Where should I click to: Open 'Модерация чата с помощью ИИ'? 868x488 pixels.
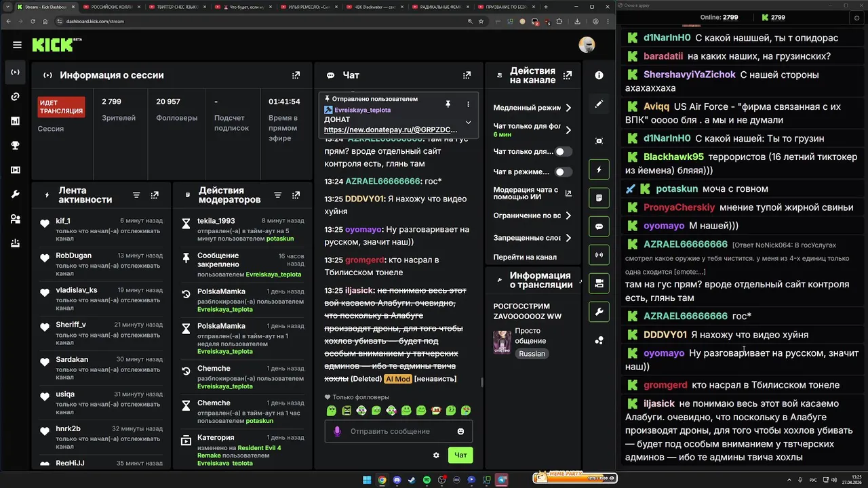click(x=532, y=195)
